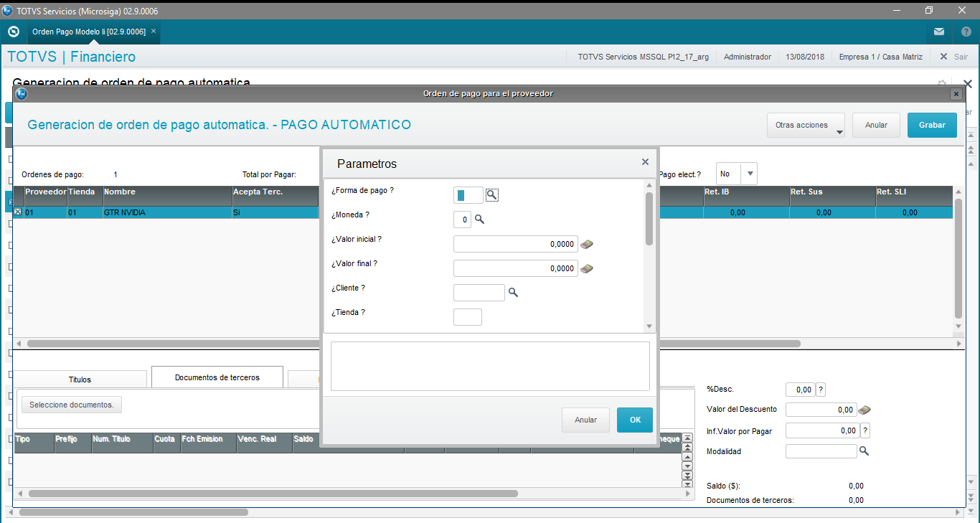This screenshot has height=523, width=980.
Task: Expand the Otras acciones dropdown
Action: (x=806, y=125)
